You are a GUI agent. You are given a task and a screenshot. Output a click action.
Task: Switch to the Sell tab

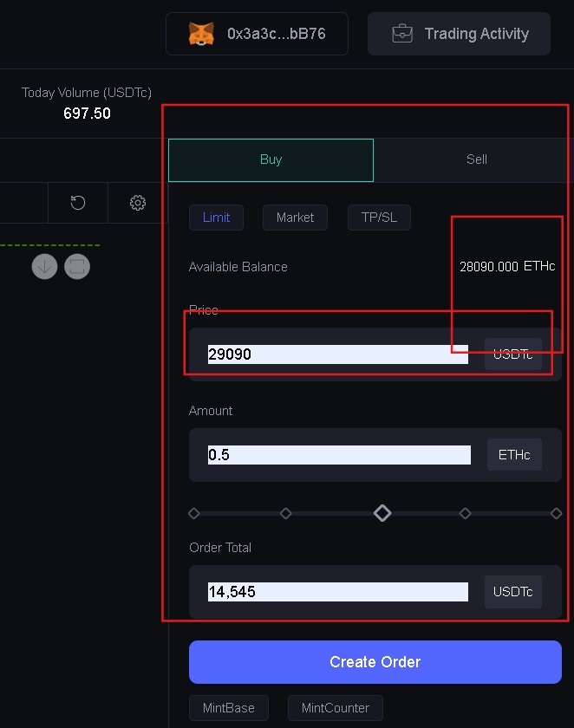pos(476,159)
